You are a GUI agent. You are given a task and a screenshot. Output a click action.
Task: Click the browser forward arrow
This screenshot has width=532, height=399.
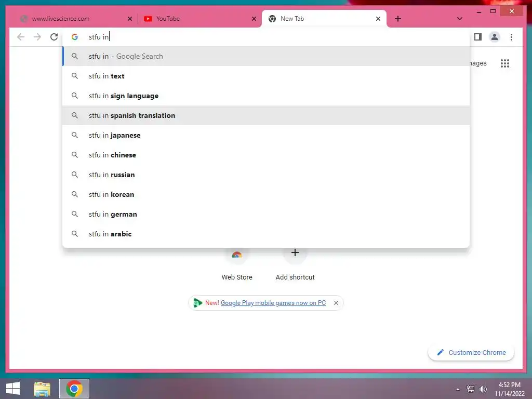tap(37, 37)
